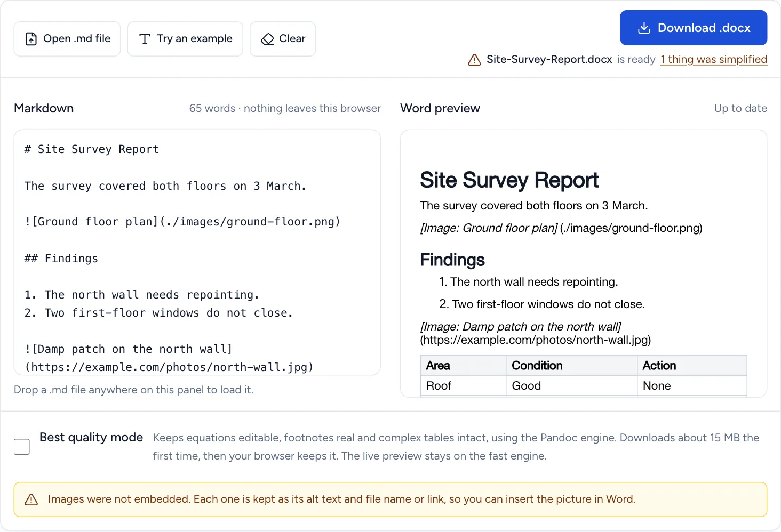Click the '## Findings' markdown line
Image resolution: width=781 pixels, height=532 pixels.
pos(61,259)
